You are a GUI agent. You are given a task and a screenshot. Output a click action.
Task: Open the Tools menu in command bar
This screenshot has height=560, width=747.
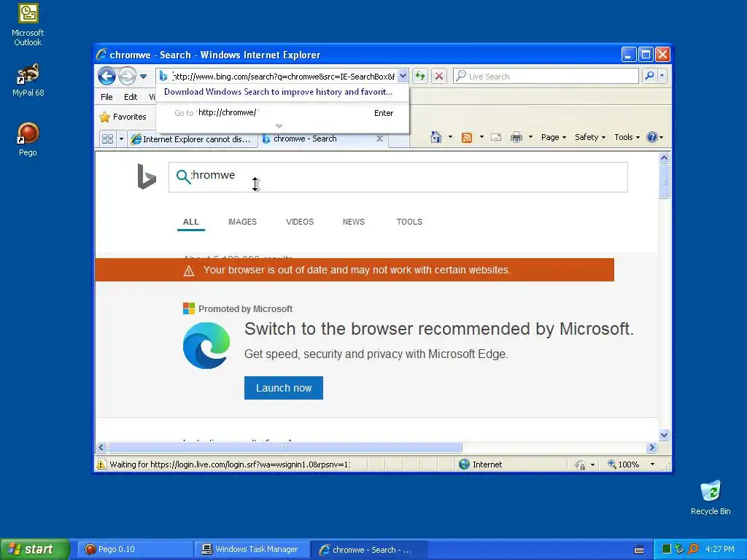click(x=627, y=137)
